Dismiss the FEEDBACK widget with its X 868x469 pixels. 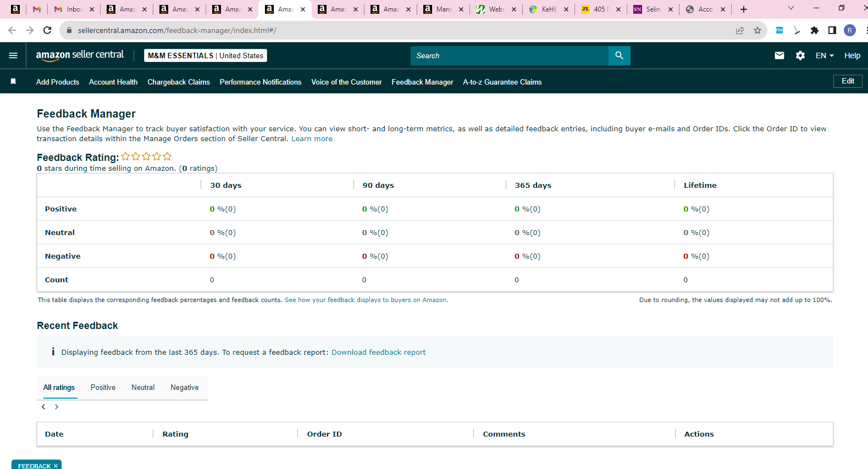point(56,466)
